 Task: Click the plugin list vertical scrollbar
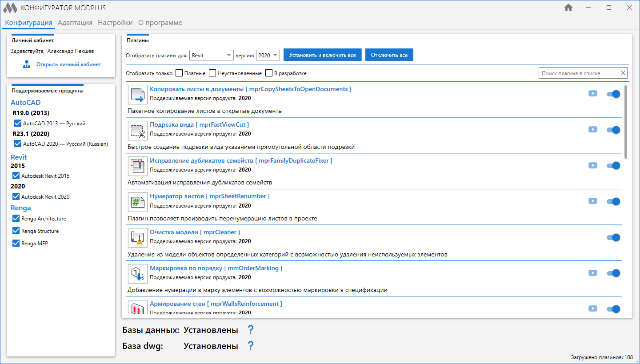pyautogui.click(x=626, y=121)
